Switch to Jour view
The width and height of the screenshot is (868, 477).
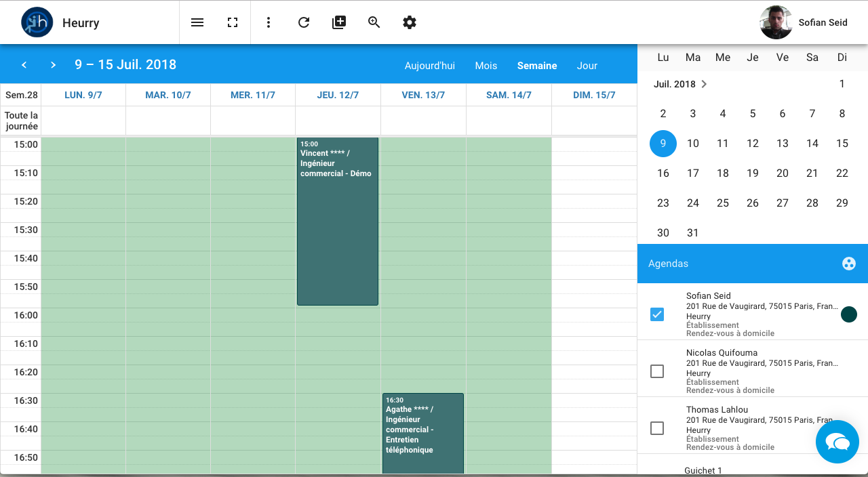coord(587,66)
